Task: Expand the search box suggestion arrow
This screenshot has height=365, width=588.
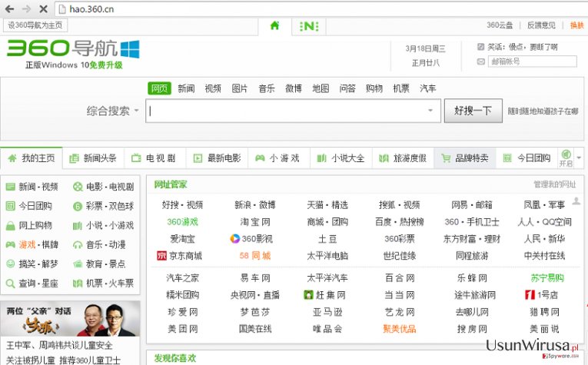Action: pyautogui.click(x=430, y=110)
